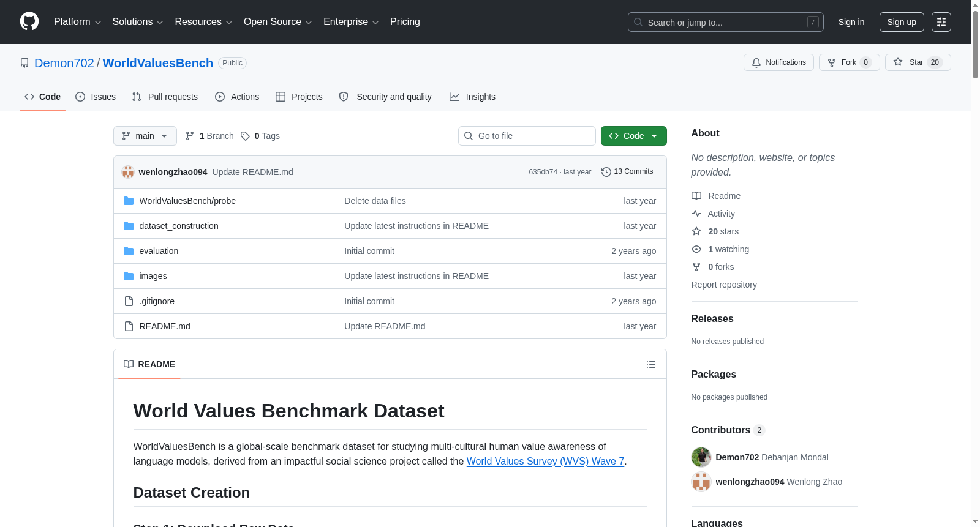Click the Sign up button
The image size is (980, 527).
(x=902, y=22)
